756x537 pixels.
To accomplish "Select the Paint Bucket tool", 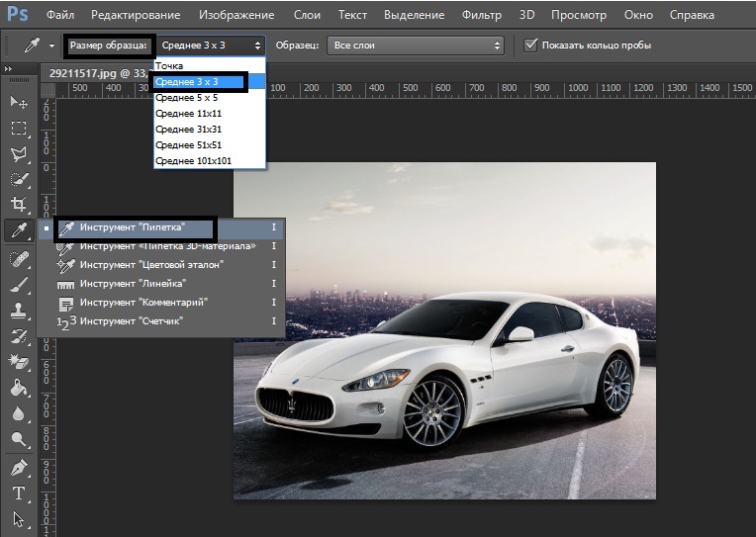I will pos(18,388).
